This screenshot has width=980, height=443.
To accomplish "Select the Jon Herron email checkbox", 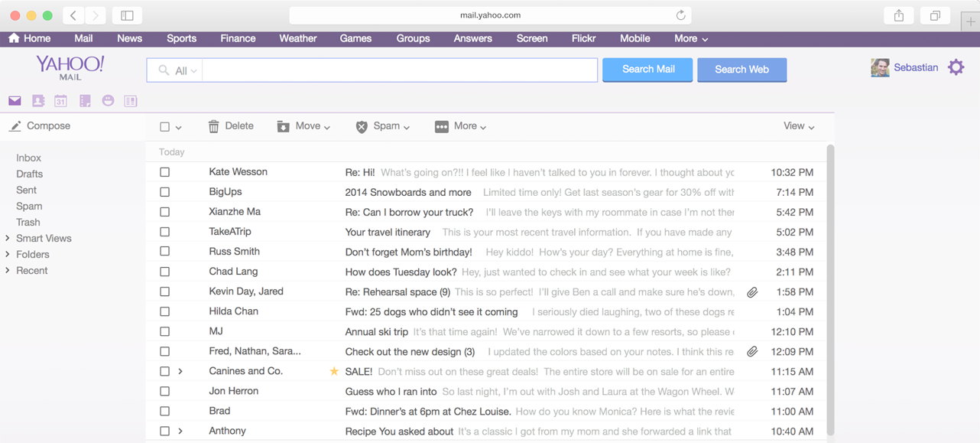I will click(x=164, y=391).
